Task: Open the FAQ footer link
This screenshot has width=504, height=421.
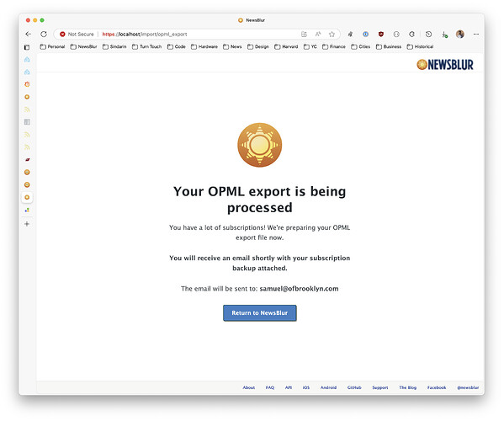Action: [270, 387]
